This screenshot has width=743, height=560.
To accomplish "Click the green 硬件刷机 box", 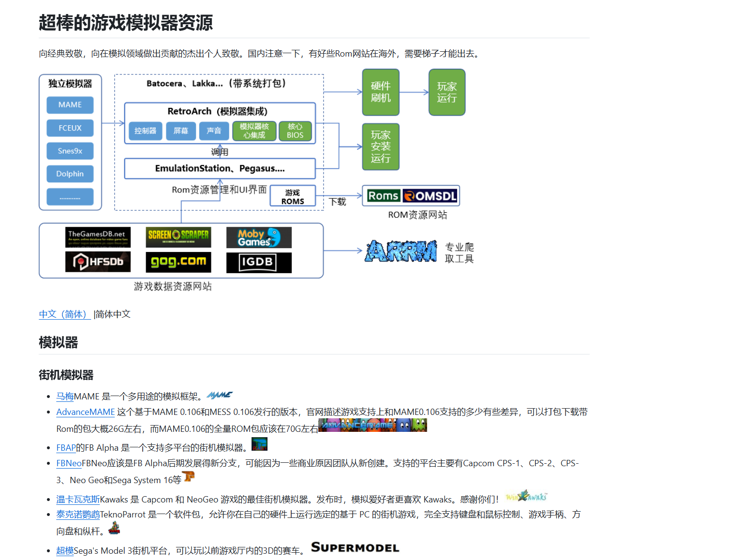I will tap(381, 92).
